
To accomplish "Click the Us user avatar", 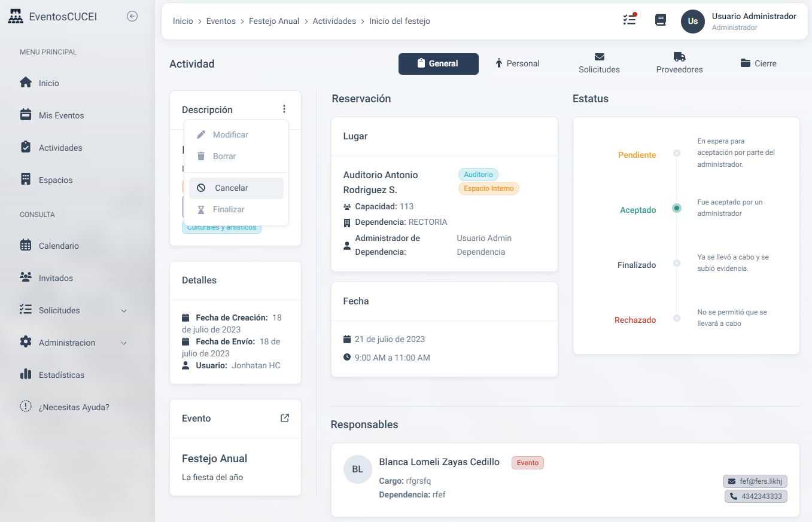I will (x=692, y=21).
